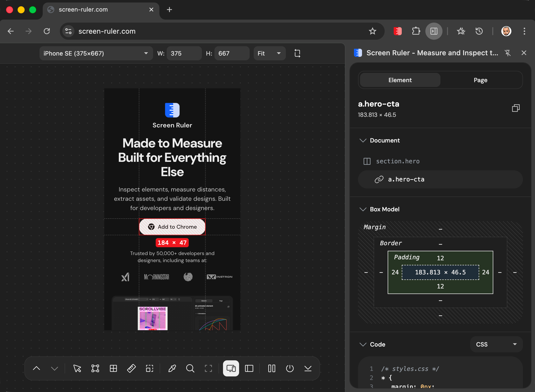Screen dimensions: 535x392
Task: Click the SCROLLVIBE preview thumbnail
Action: (x=153, y=318)
